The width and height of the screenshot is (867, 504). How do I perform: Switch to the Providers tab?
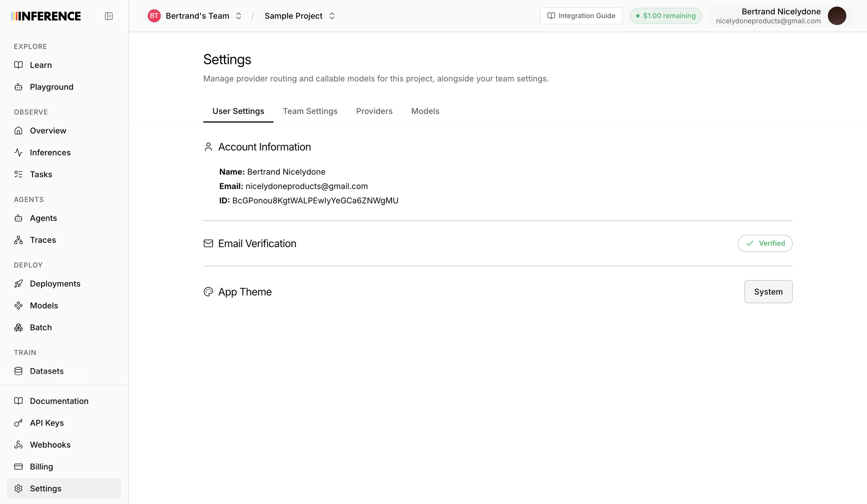point(374,111)
